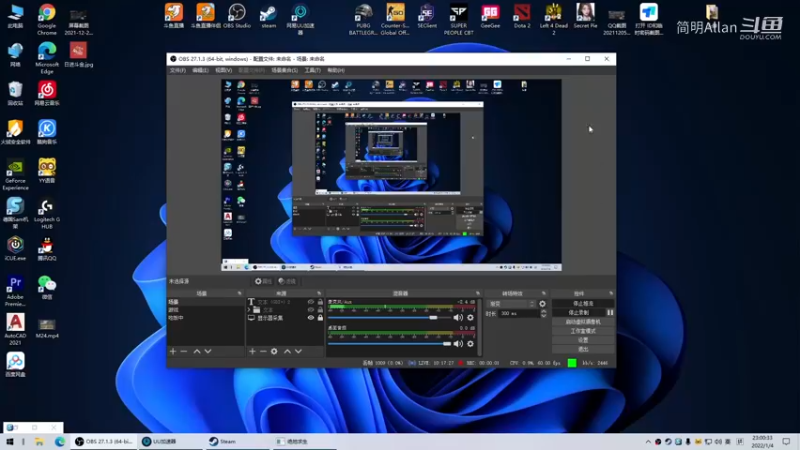Pause recording with the pause icon button
Viewport: 800px width, 450px height.
point(610,312)
